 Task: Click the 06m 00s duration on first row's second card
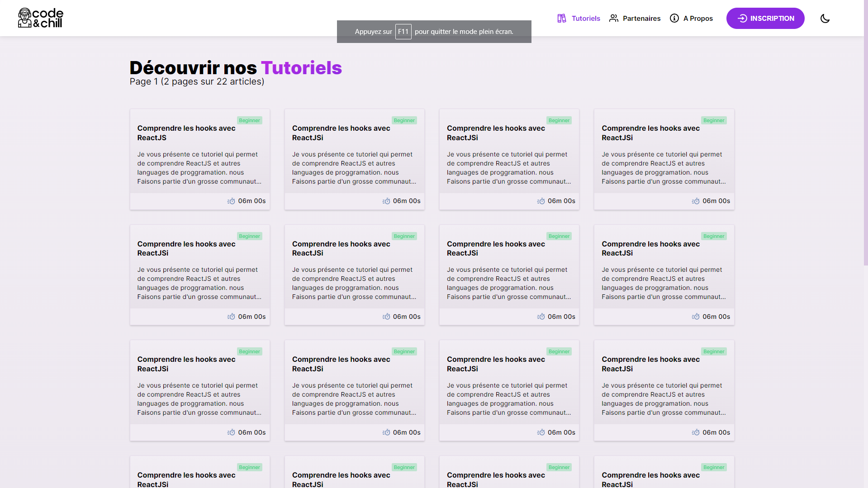(x=406, y=201)
